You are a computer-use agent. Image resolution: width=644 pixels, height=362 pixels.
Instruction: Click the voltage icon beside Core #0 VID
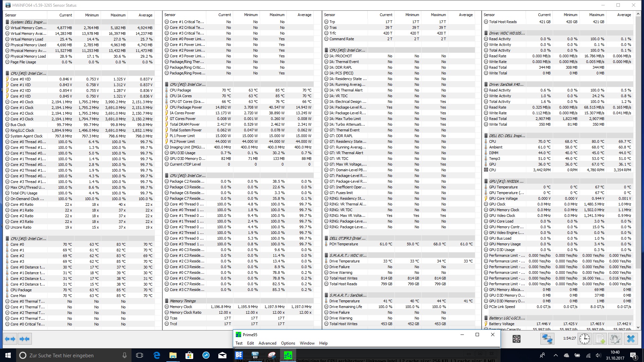(7, 79)
